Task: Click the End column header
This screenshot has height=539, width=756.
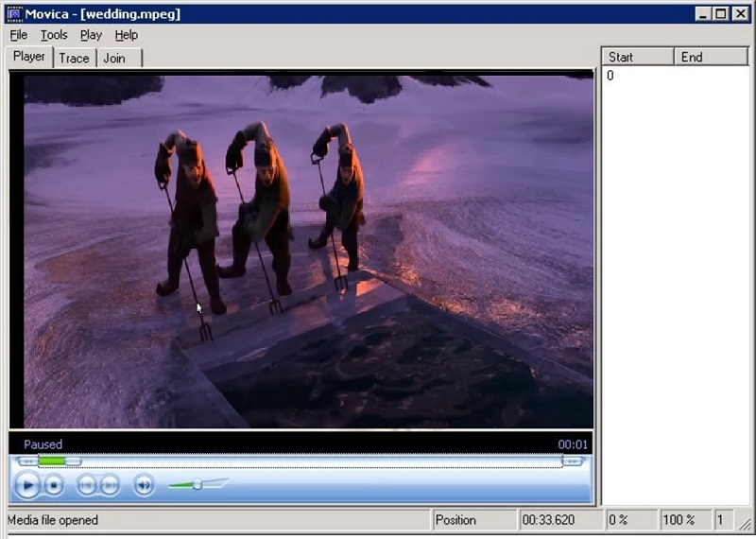Action: pos(711,57)
